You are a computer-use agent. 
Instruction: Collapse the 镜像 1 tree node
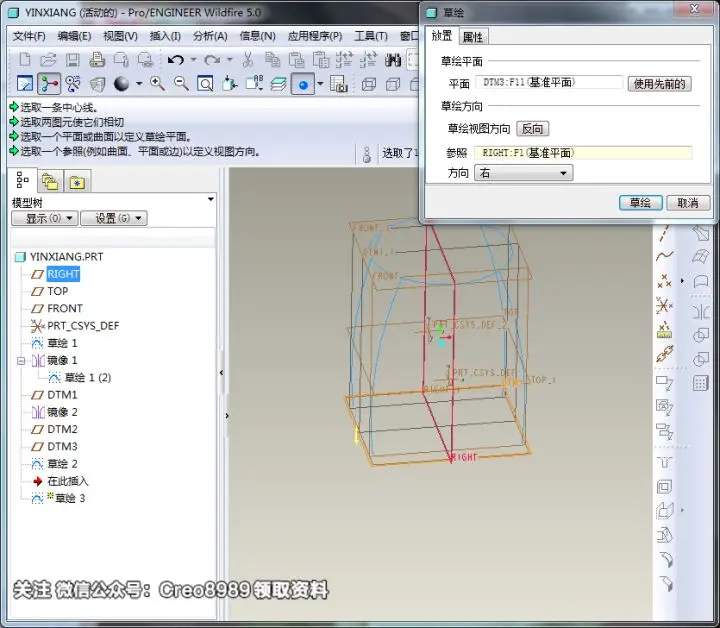[x=21, y=361]
